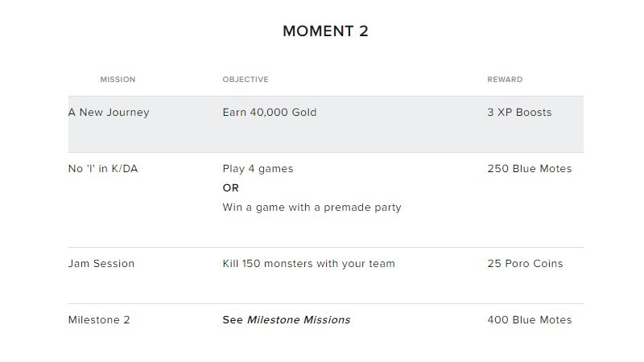The height and width of the screenshot is (362, 644).
Task: Click the 25 Poro Coins reward
Action: (525, 264)
